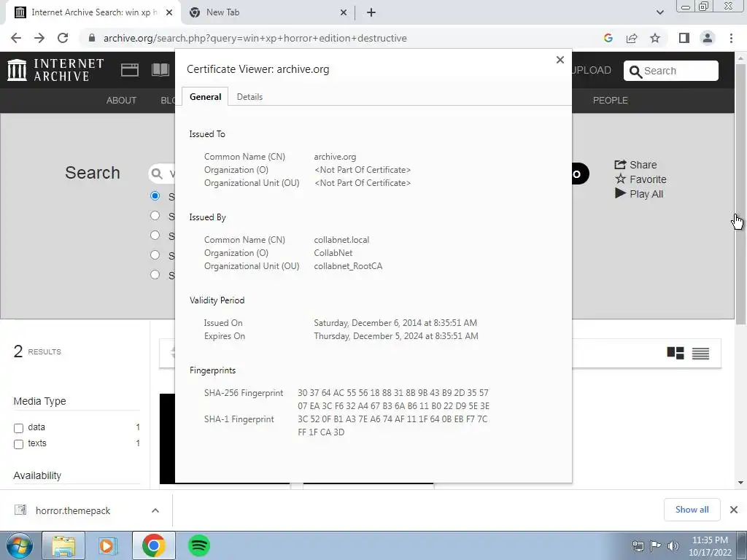The height and width of the screenshot is (560, 747).
Task: Click the collabnet.local issuer name
Action: pyautogui.click(x=341, y=240)
